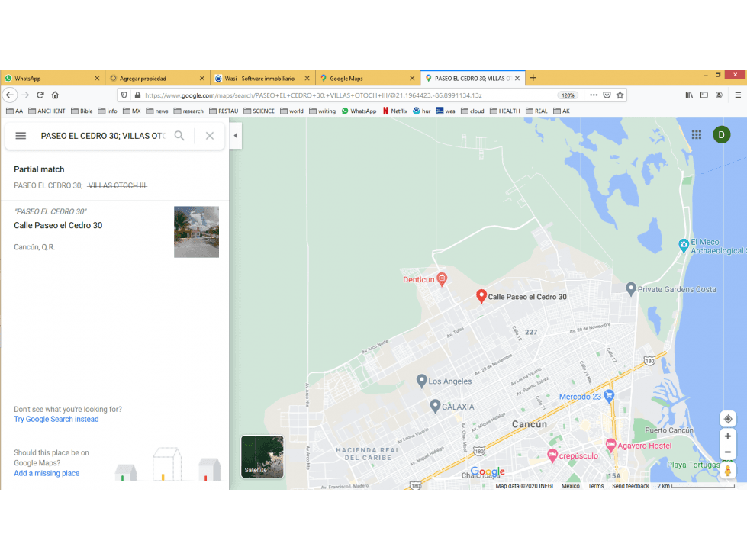Save page to Pocket
This screenshot has height=560, width=747.
click(607, 95)
